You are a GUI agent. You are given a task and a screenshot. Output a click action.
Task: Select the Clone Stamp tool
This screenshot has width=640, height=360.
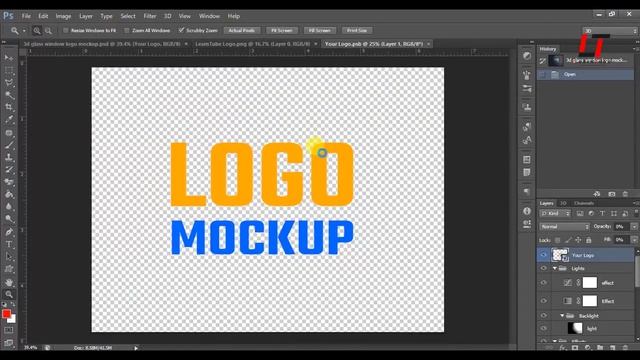point(9,157)
